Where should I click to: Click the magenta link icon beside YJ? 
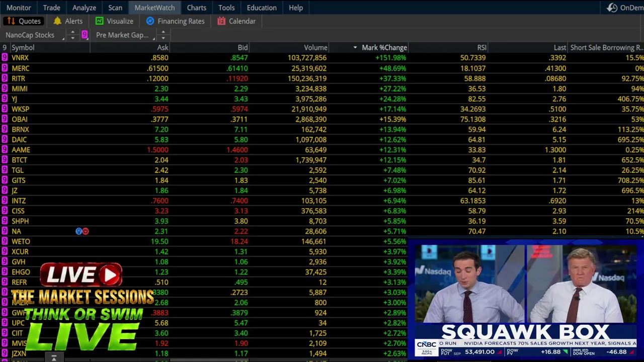[x=5, y=99]
